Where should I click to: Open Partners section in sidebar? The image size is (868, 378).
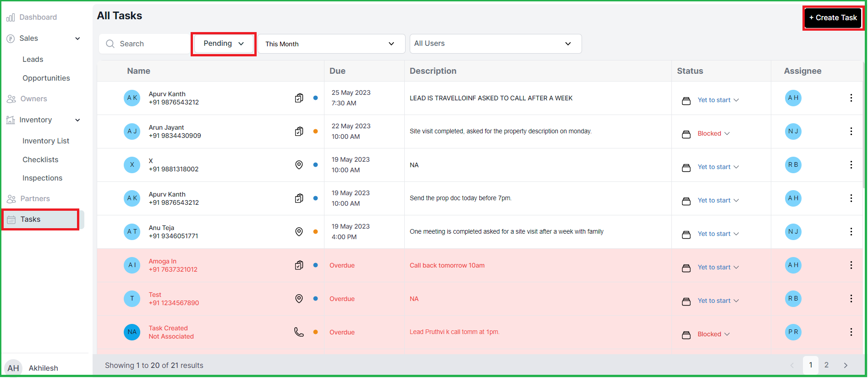click(35, 199)
